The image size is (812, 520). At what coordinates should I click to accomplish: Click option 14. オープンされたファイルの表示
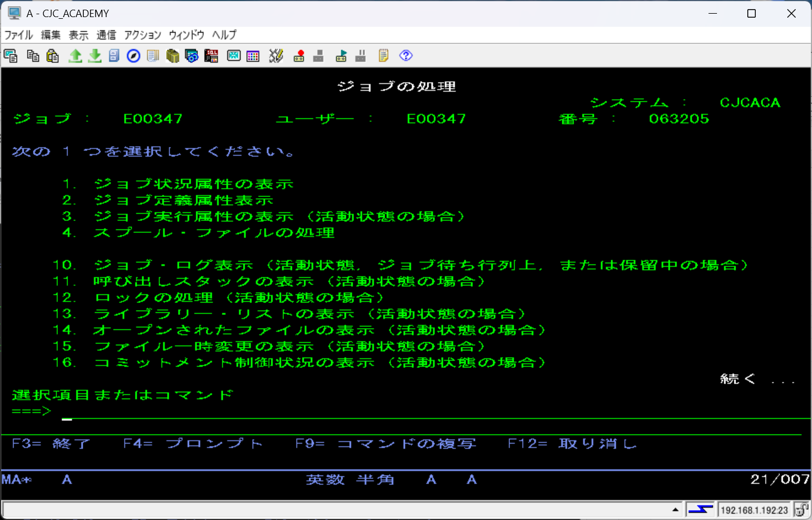300,330
